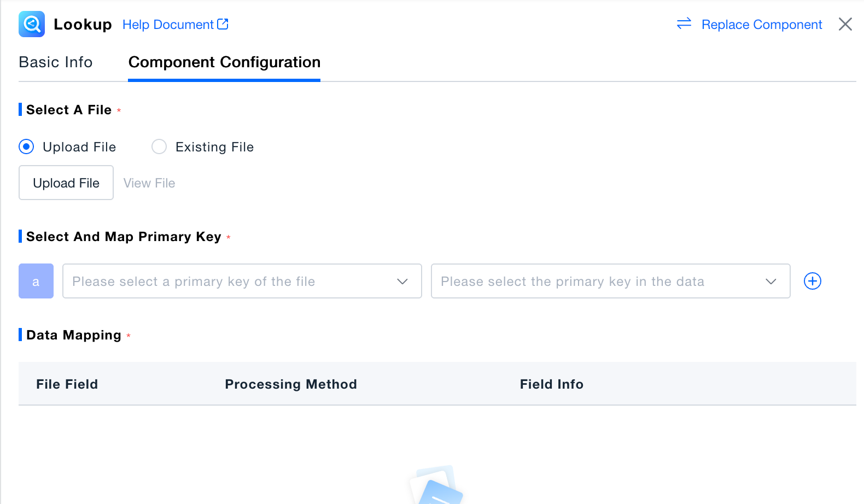Image resolution: width=864 pixels, height=504 pixels.
Task: Expand the data primary key dropdown arrow
Action: (x=770, y=282)
